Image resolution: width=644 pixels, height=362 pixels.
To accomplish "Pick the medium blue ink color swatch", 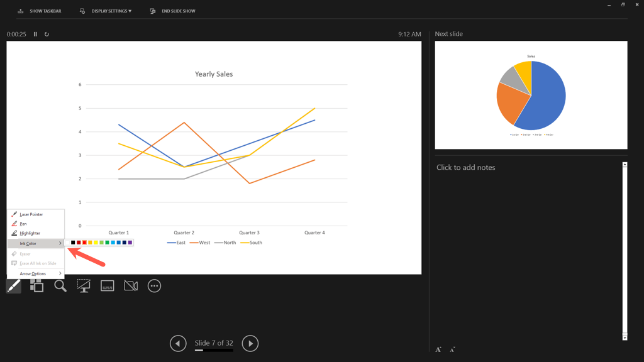I will tap(119, 243).
